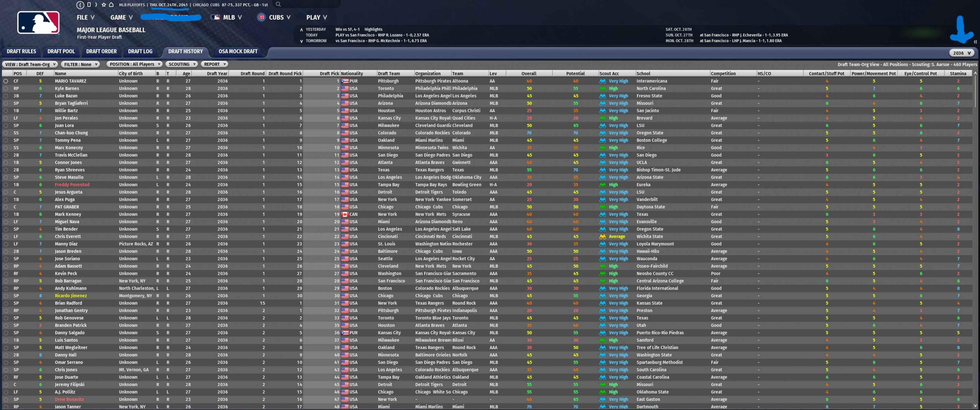Click scout accuracy icon for Chris Everett
980x410 pixels.
pos(602,237)
